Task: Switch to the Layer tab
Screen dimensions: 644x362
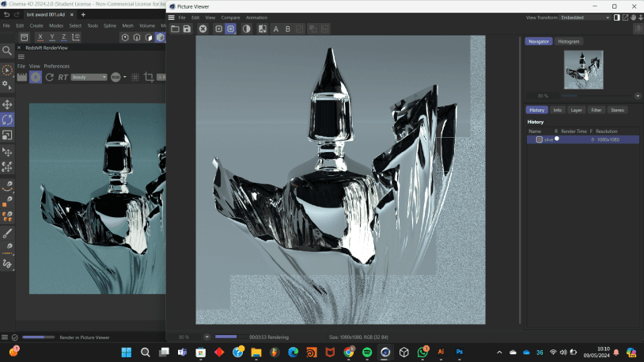Action: [x=576, y=110]
